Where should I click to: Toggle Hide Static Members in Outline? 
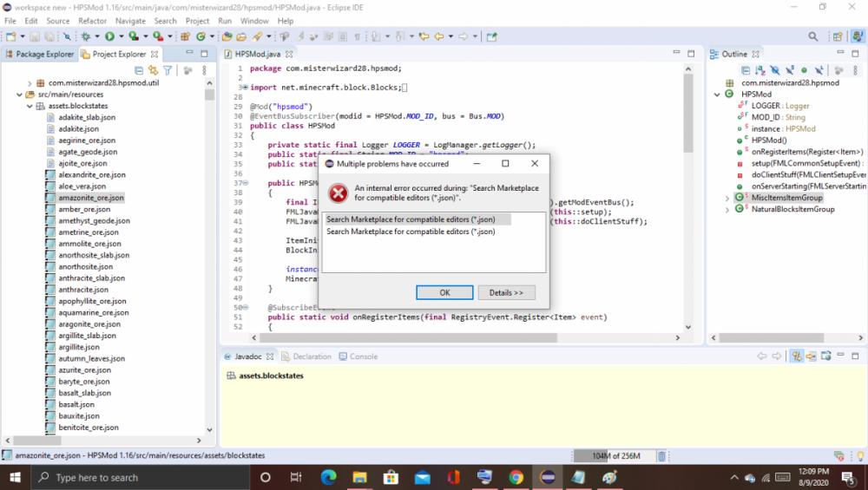coord(789,70)
